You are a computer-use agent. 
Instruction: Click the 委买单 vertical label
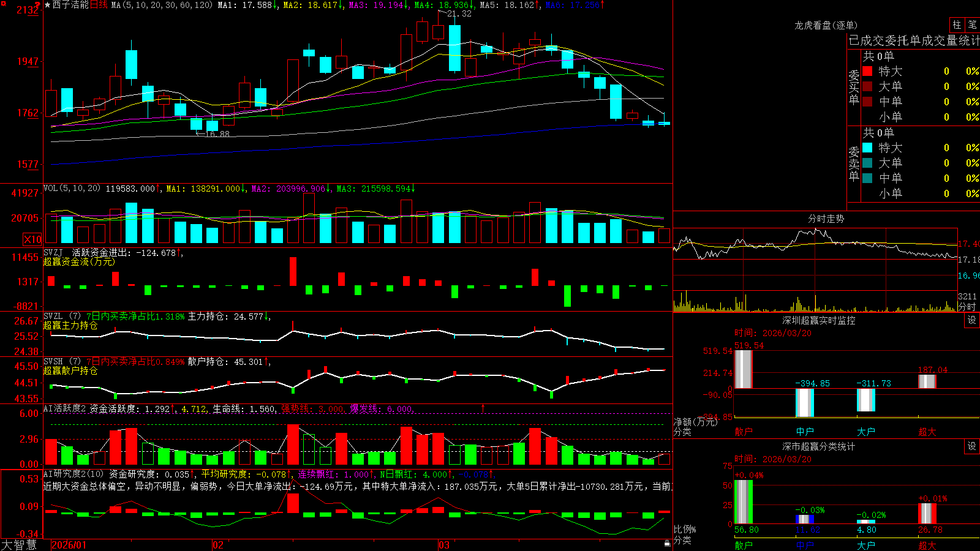point(854,88)
